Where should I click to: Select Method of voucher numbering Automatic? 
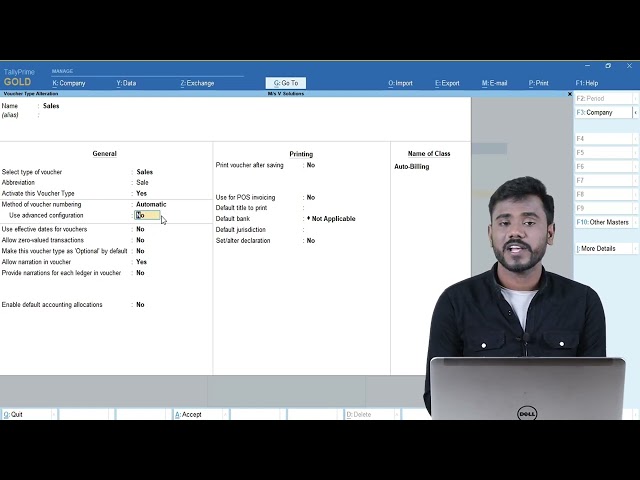click(x=151, y=204)
